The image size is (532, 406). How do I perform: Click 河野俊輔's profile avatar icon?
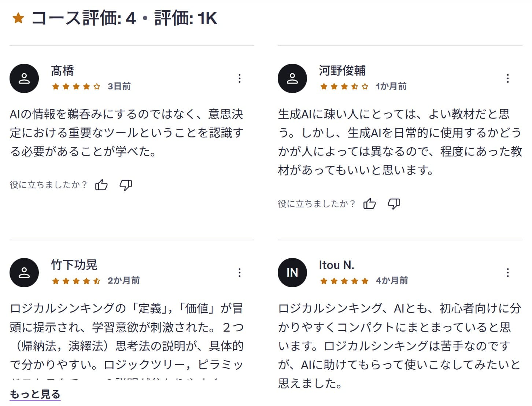[x=292, y=78]
